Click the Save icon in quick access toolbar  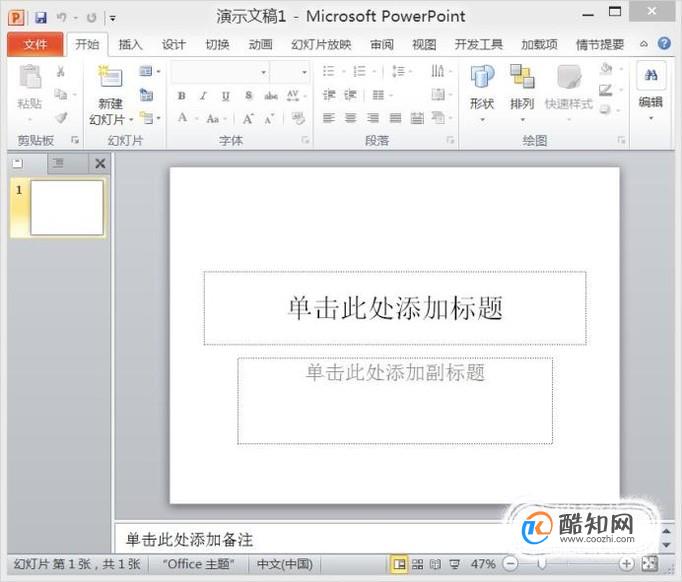[41, 17]
